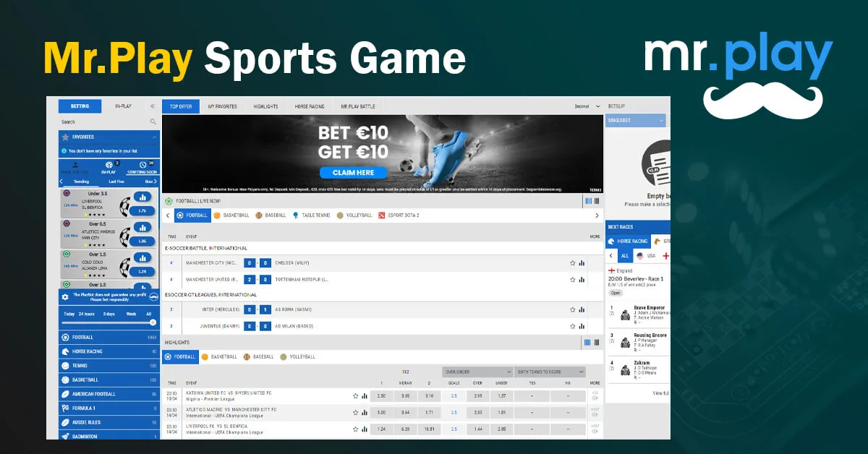The width and height of the screenshot is (868, 454).
Task: Click Aussie Rules icon in sports list
Action: [66, 422]
